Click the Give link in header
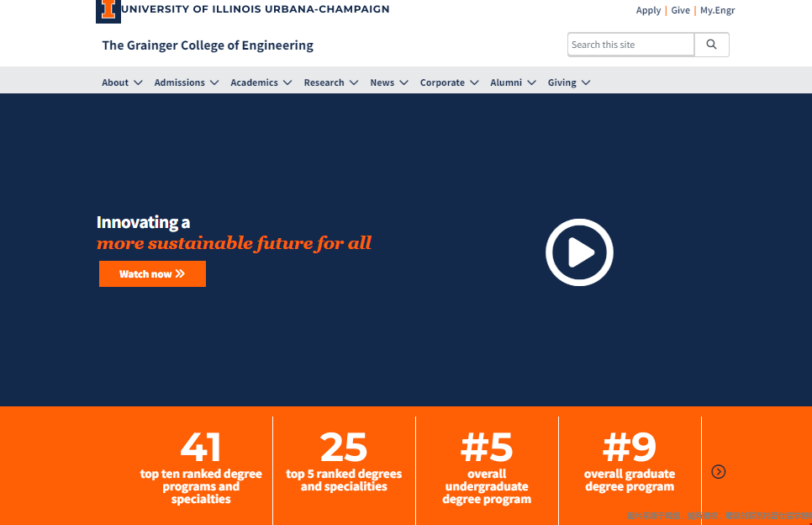The image size is (812, 525). 681,10
